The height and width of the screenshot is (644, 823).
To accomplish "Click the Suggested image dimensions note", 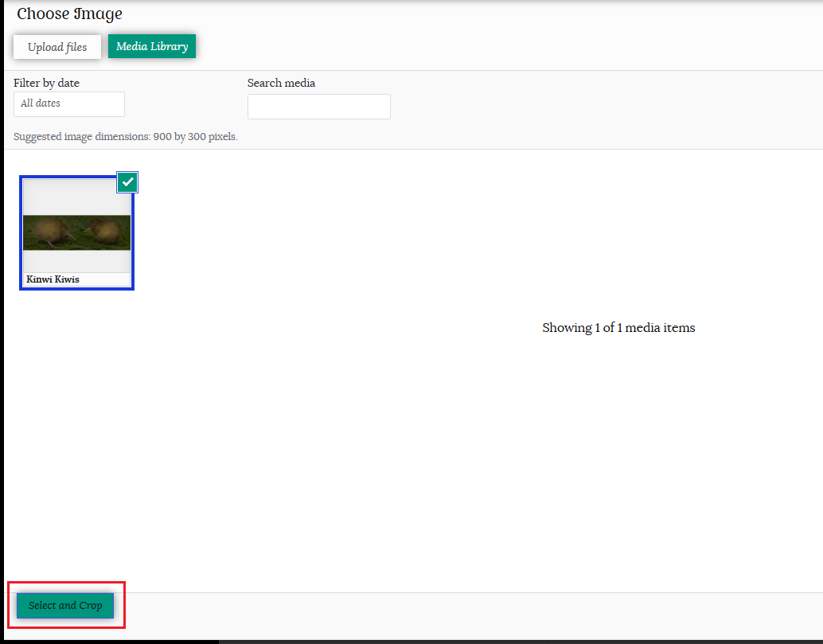I will (x=126, y=136).
